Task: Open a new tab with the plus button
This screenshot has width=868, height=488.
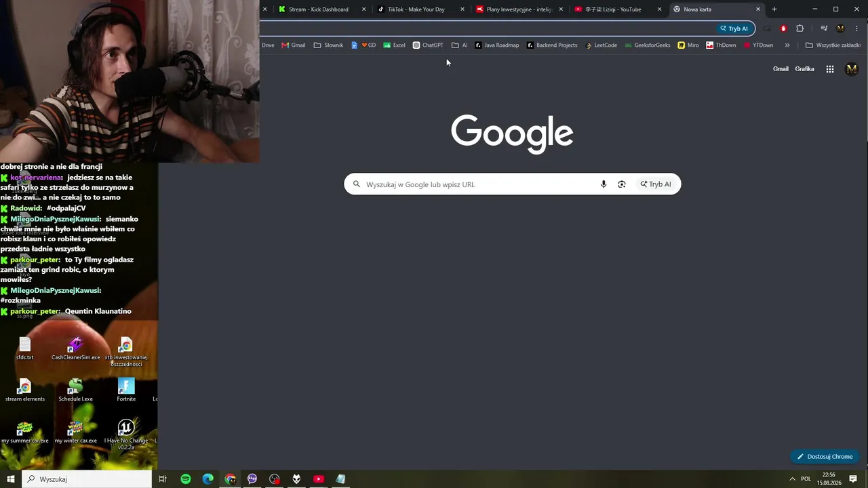Action: (774, 9)
